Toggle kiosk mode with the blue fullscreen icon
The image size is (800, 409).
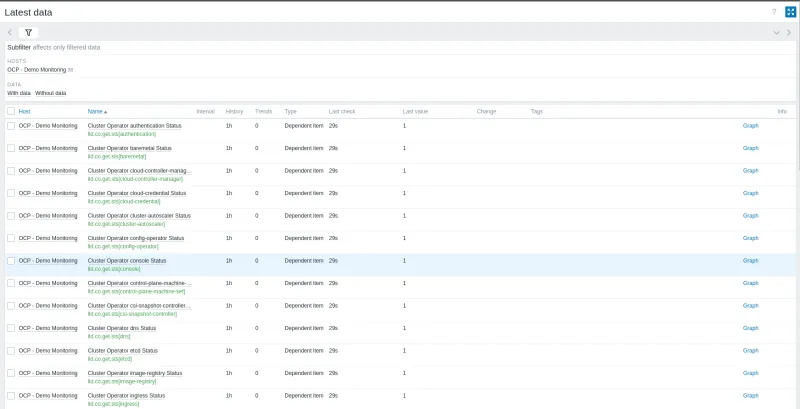coord(789,12)
